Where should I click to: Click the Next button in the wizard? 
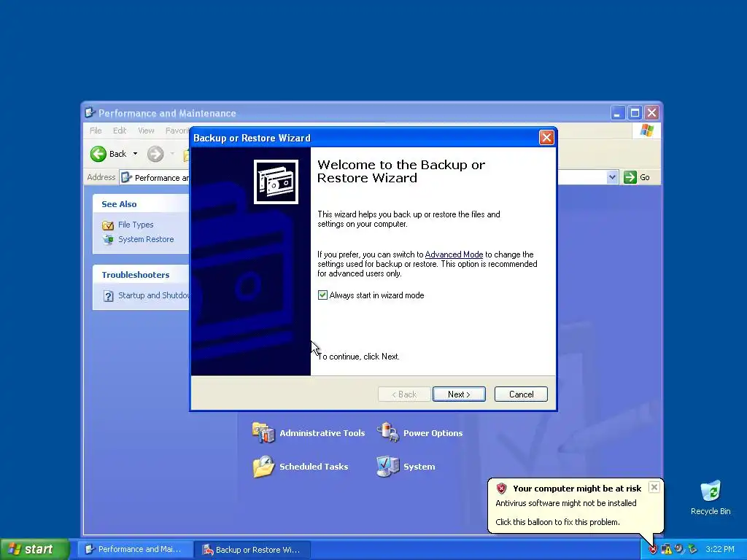(x=459, y=394)
